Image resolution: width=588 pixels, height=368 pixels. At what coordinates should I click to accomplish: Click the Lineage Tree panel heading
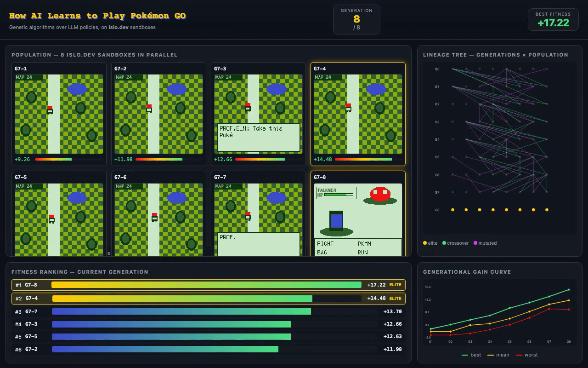tap(496, 55)
